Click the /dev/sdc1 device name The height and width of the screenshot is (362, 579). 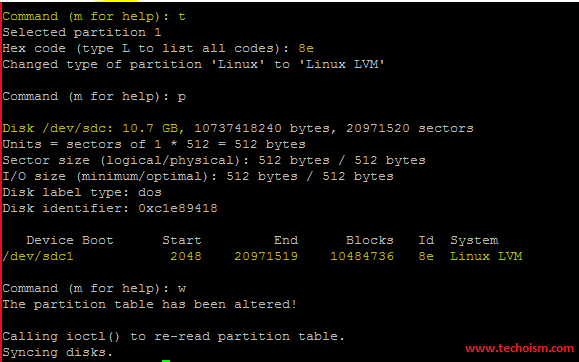(38, 256)
